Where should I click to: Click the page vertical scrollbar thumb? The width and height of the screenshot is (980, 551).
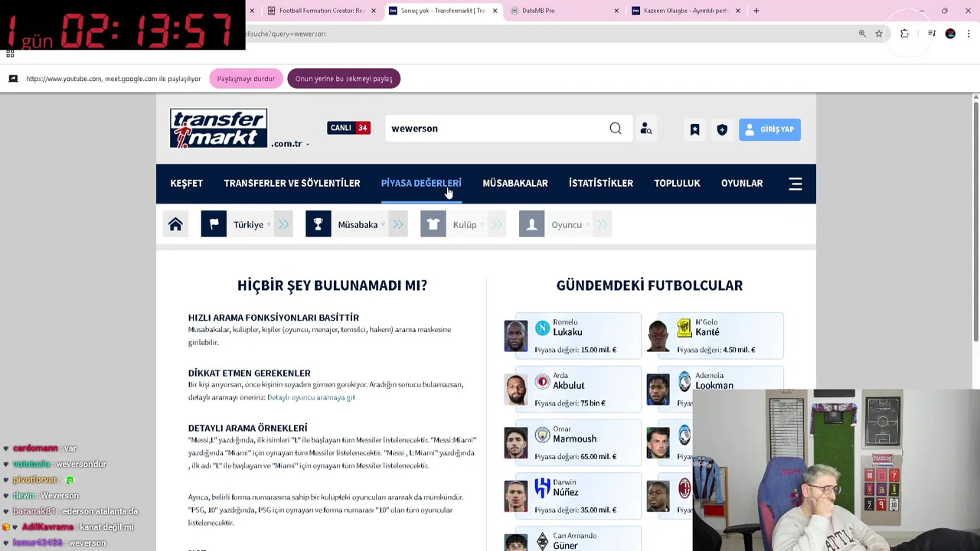[x=975, y=222]
